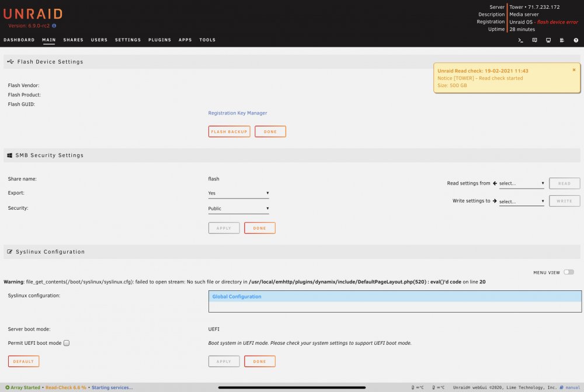
Task: Open the Plugins tab
Action: tap(160, 40)
